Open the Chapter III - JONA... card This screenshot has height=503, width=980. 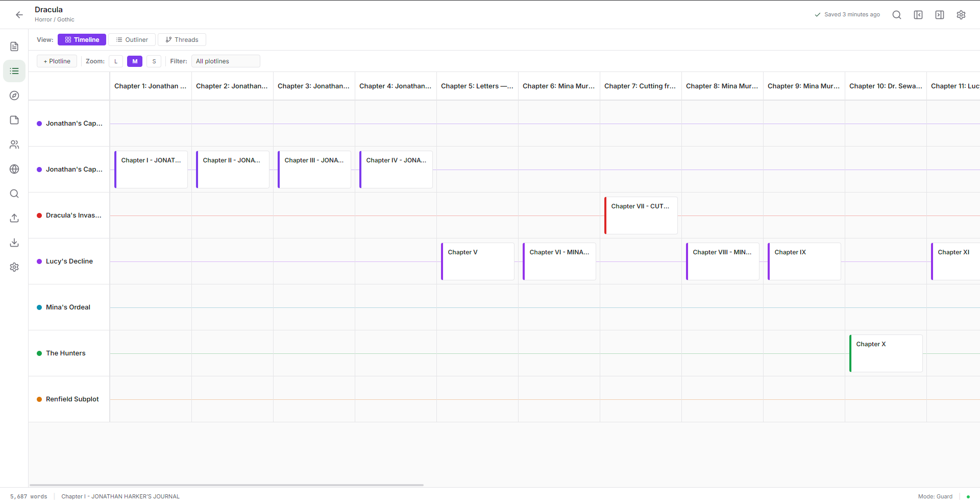tap(314, 170)
